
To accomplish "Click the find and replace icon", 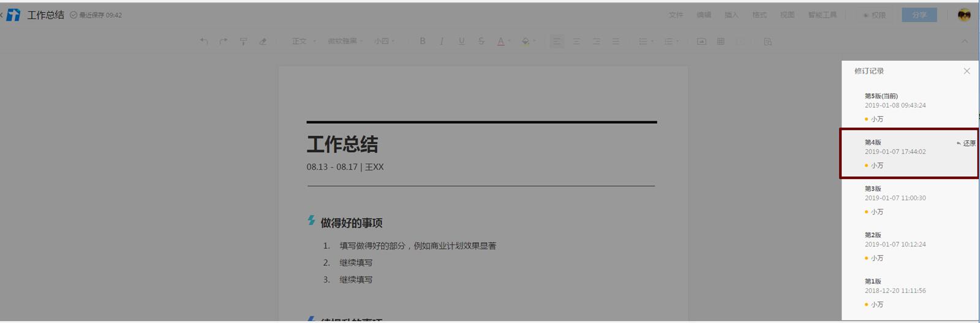I will [767, 41].
